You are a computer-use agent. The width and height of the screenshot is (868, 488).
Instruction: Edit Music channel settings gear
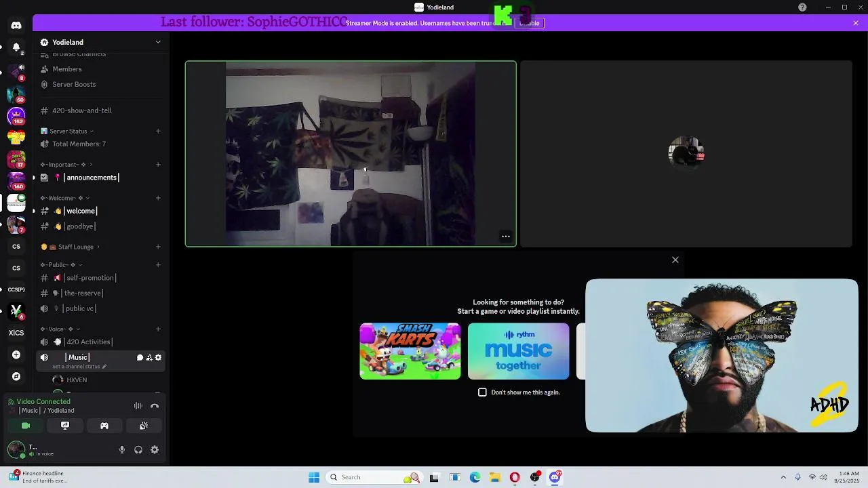[159, 357]
